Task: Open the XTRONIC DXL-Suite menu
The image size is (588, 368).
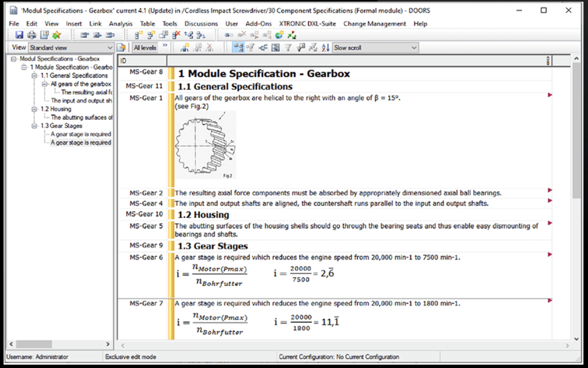Action: (x=307, y=24)
